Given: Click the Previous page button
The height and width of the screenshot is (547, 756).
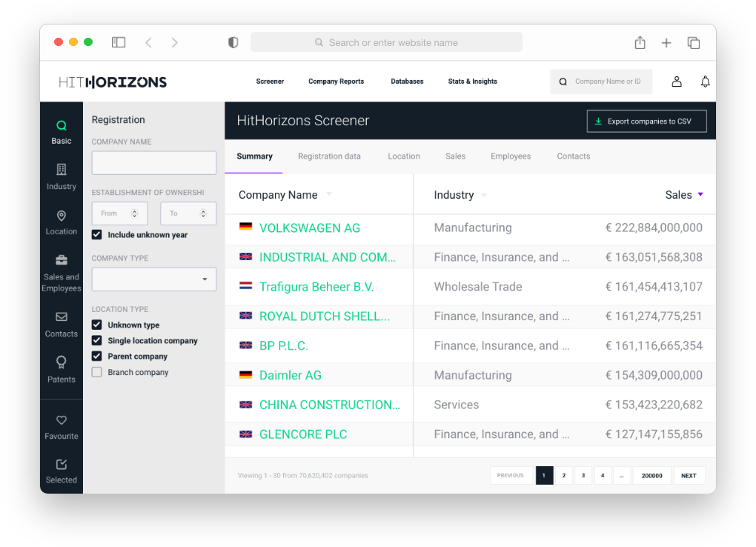Looking at the screenshot, I should [511, 476].
